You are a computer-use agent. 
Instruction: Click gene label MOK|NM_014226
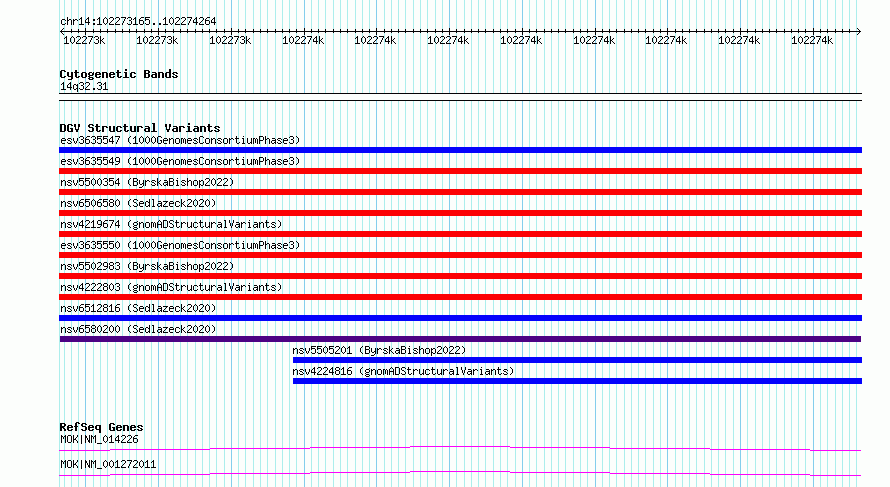click(99, 439)
